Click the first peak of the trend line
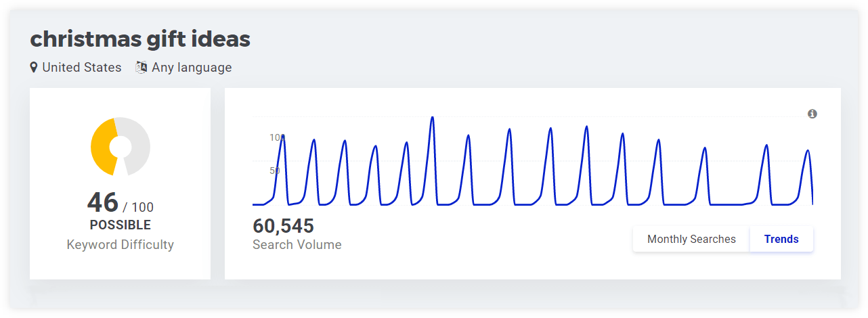 point(282,136)
